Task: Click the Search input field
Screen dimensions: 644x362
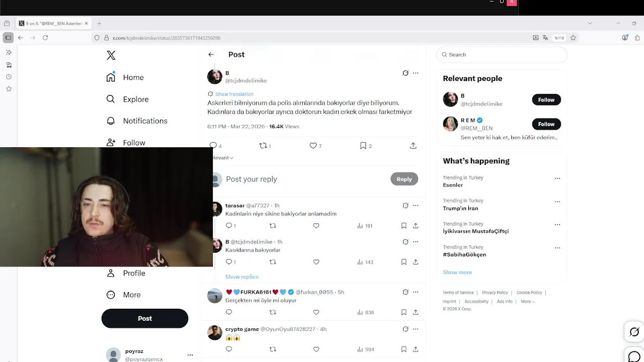Action: point(502,54)
